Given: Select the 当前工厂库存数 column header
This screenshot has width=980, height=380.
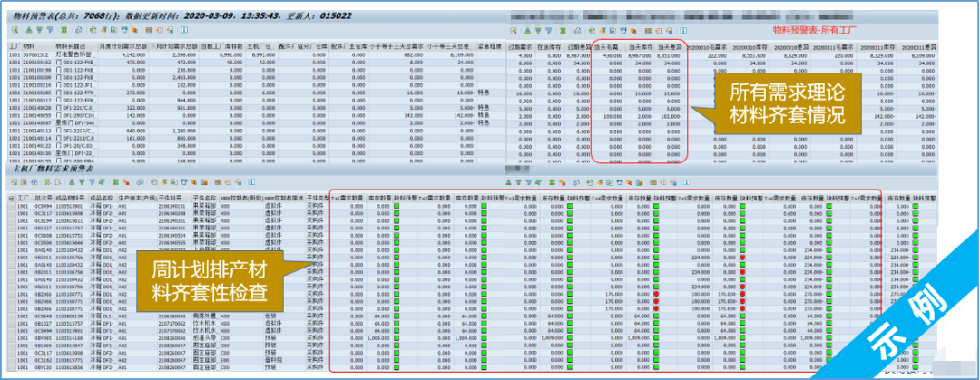Looking at the screenshot, I should pos(222,46).
